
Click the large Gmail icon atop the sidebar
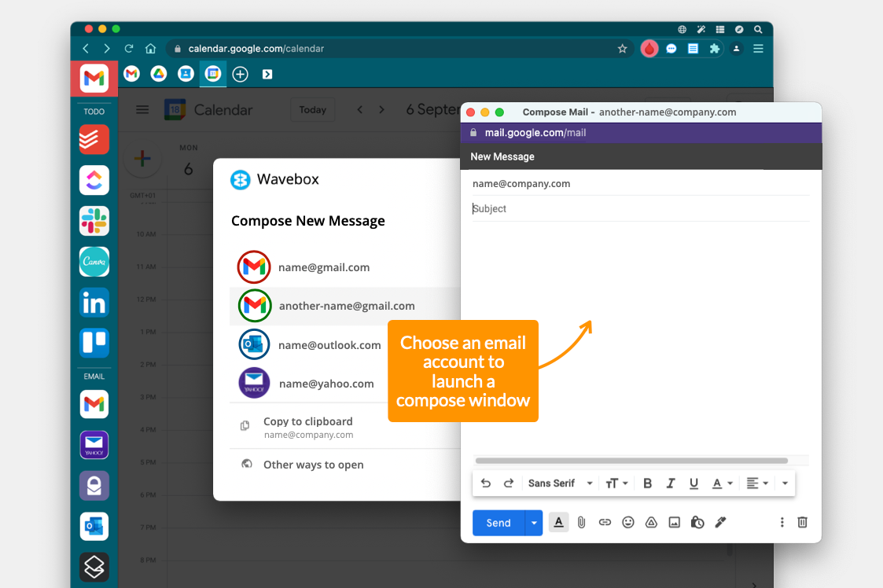(x=94, y=79)
